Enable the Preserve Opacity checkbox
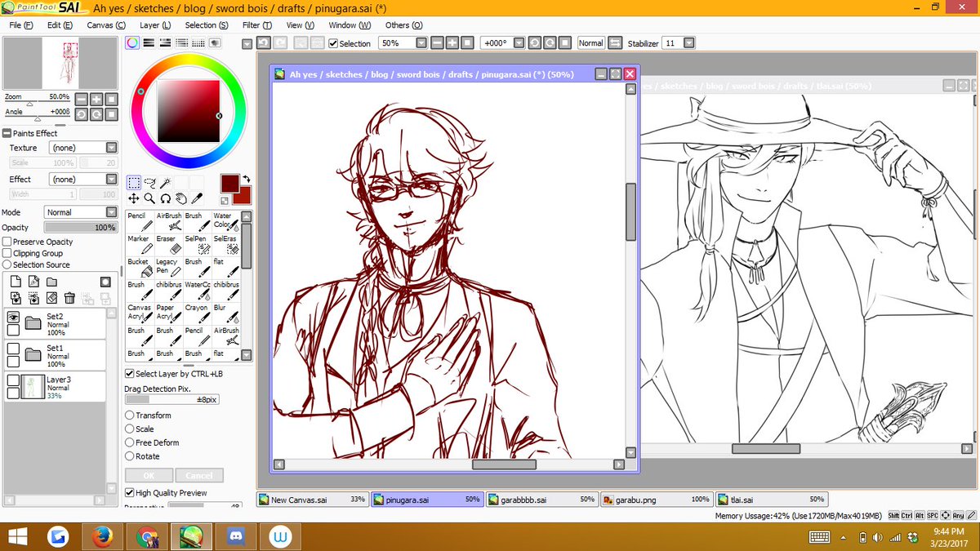Image resolution: width=980 pixels, height=551 pixels. click(7, 242)
